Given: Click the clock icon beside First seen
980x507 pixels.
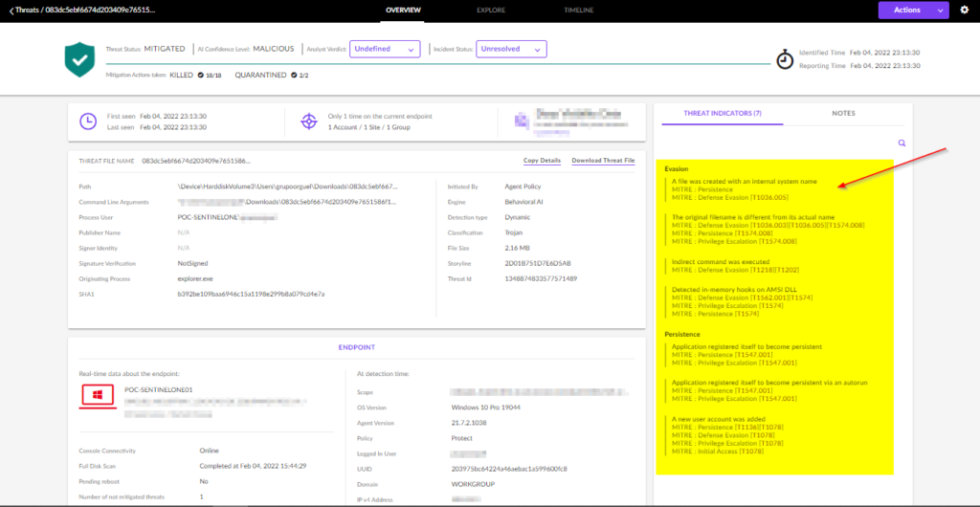Looking at the screenshot, I should point(88,121).
